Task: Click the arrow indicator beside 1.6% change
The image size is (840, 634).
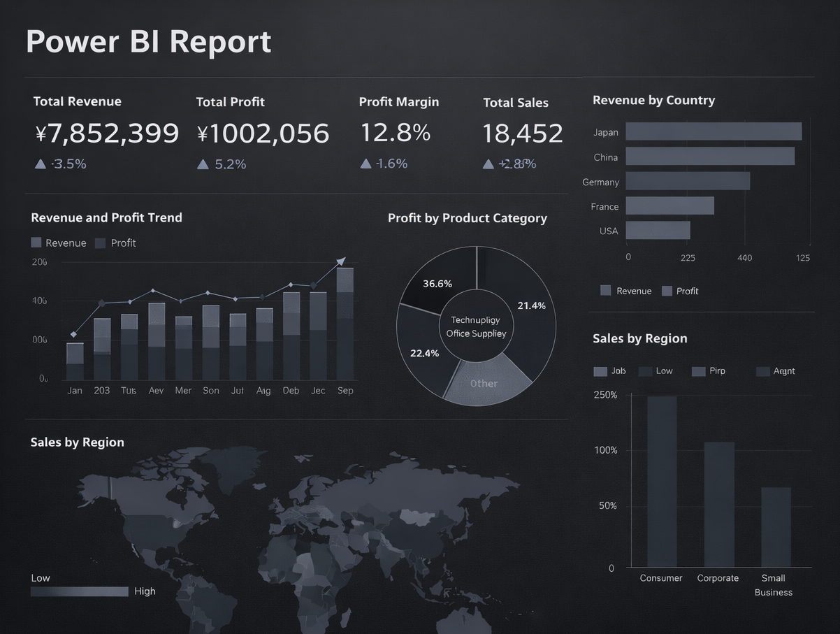Action: (x=365, y=164)
